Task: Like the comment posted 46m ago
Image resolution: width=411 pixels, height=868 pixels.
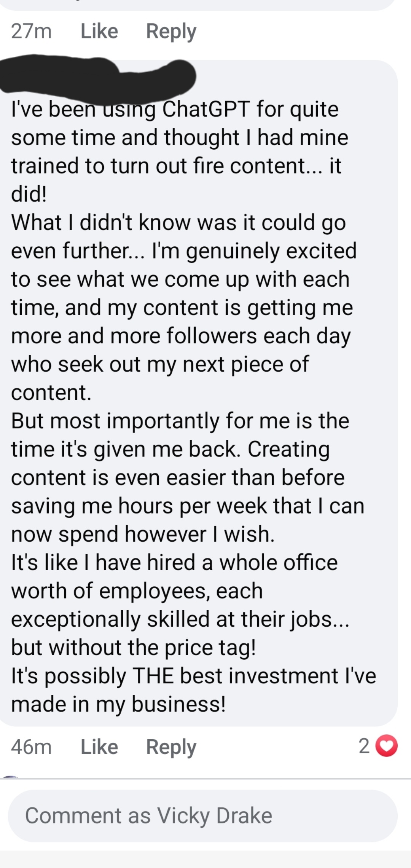Action: [x=99, y=747]
